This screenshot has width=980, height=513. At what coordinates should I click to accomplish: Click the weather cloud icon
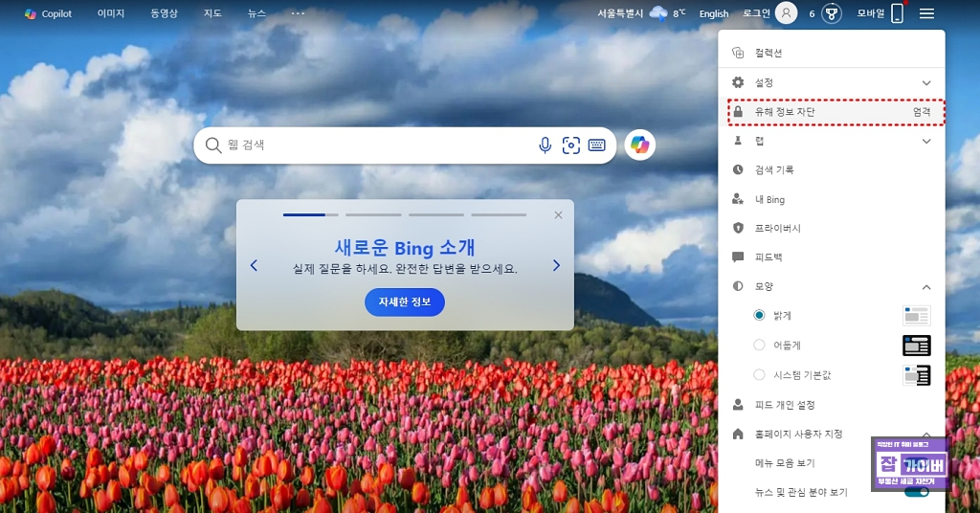(x=658, y=12)
